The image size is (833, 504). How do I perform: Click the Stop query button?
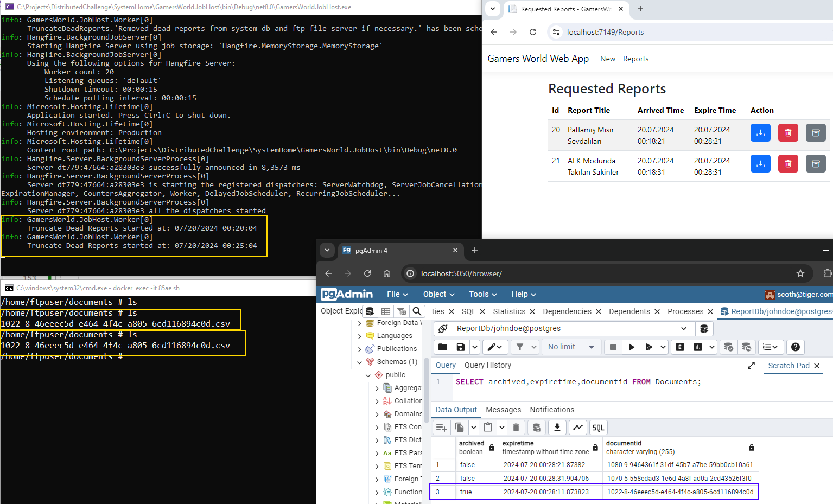613,347
